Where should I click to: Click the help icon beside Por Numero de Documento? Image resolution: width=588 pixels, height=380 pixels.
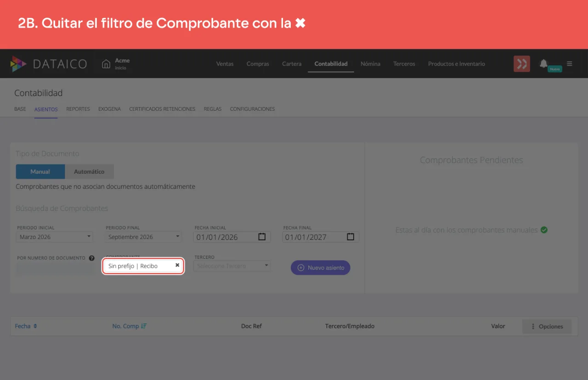92,258
